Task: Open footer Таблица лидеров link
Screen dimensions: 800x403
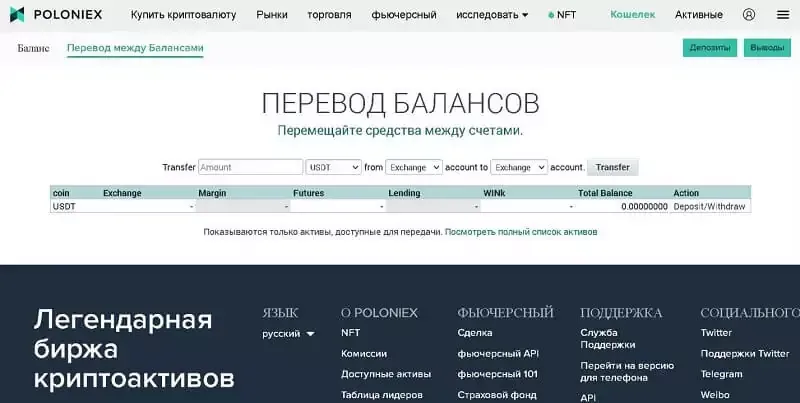Action: click(382, 395)
